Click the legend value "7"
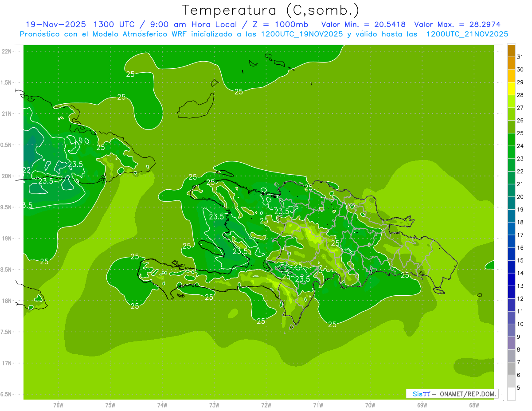The height and width of the screenshot is (411, 532). click(x=519, y=362)
